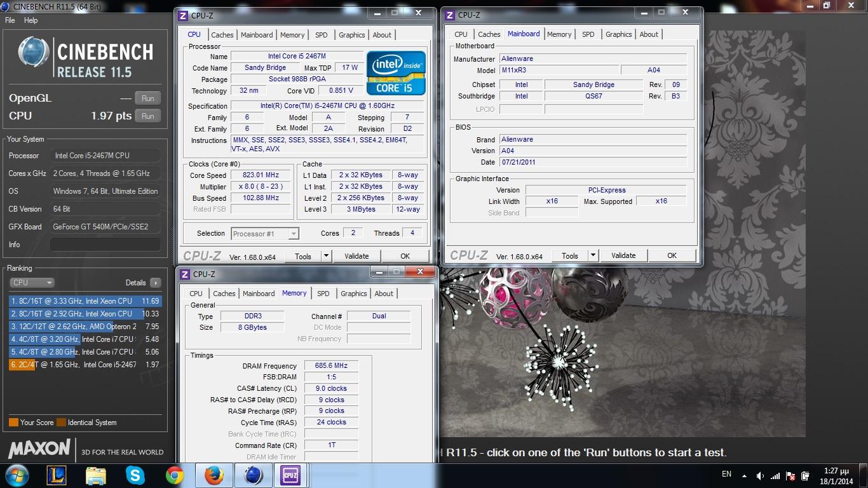
Task: Select Memory tab in Mainboard window
Action: click(x=559, y=34)
